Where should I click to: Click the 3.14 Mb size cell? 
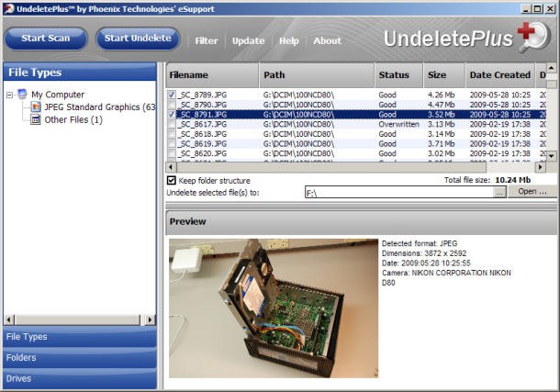click(x=441, y=134)
